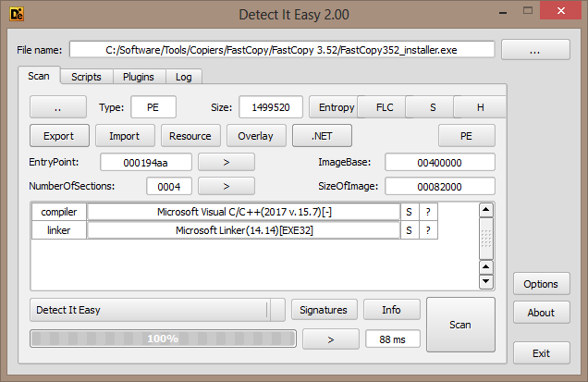The image size is (588, 382).
Task: Switch to the Scan tab
Action: pyautogui.click(x=39, y=76)
